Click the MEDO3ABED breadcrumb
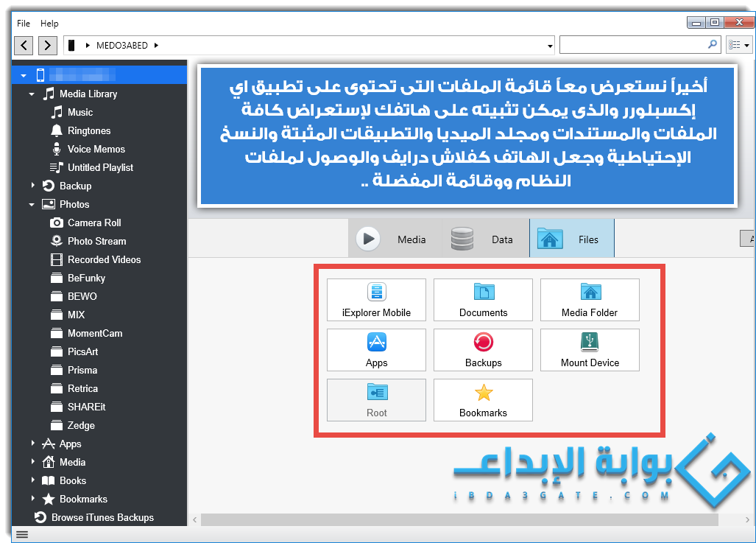The height and width of the screenshot is (543, 756). [122, 46]
